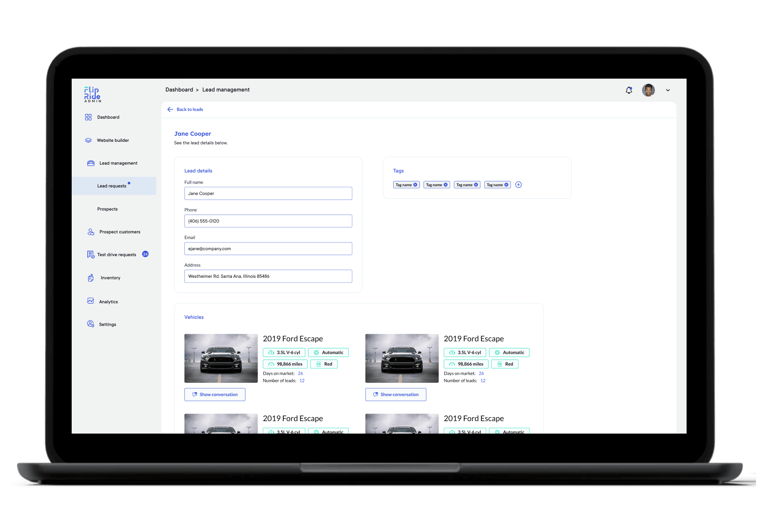Click the second 2019 Ford Escape title
Viewport: 766px width, 532px height.
pyautogui.click(x=474, y=339)
